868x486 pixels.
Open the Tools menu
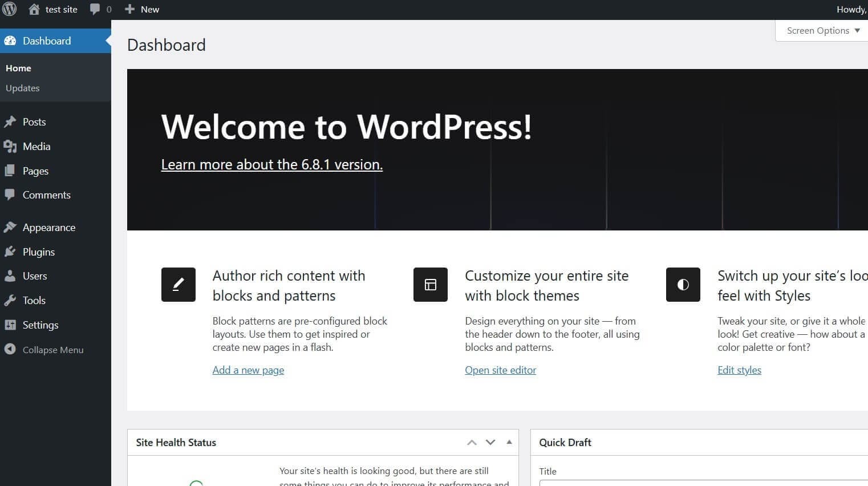[x=55, y=300]
